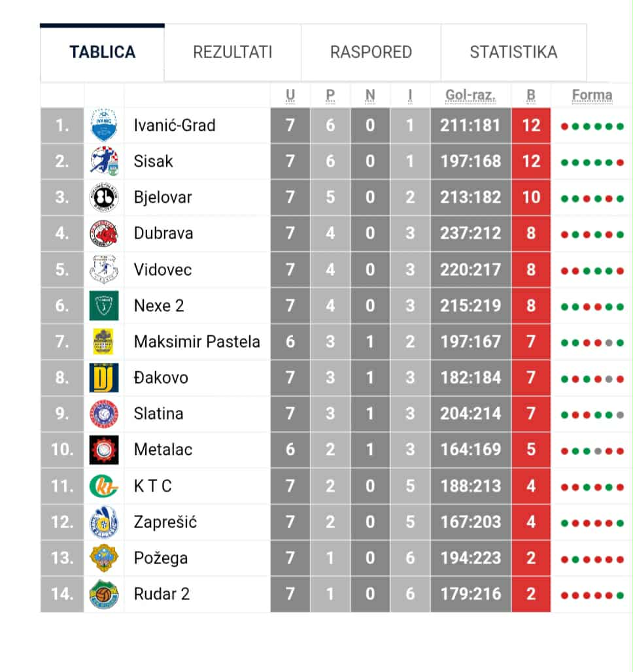Click the Nexe 2 green crest

[104, 305]
